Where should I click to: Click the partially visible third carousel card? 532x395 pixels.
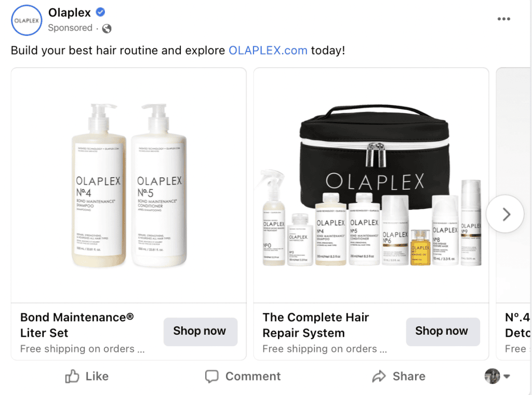coord(514,214)
